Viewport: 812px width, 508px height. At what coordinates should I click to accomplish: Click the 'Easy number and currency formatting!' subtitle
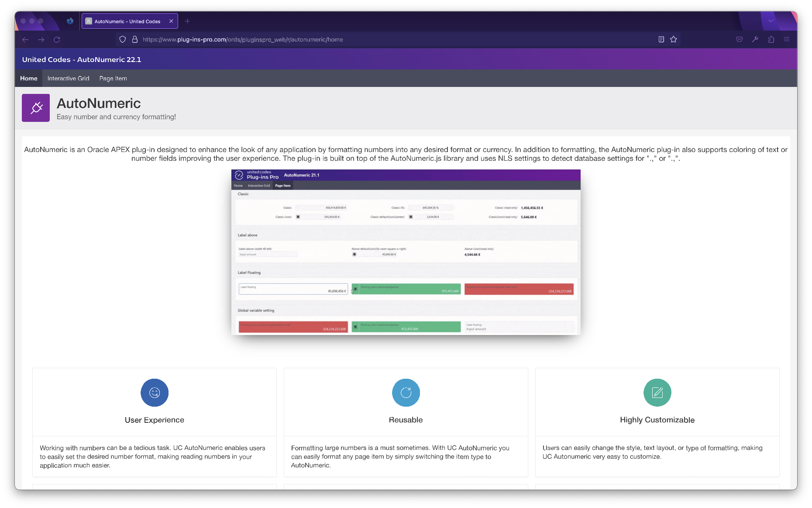[x=116, y=117]
